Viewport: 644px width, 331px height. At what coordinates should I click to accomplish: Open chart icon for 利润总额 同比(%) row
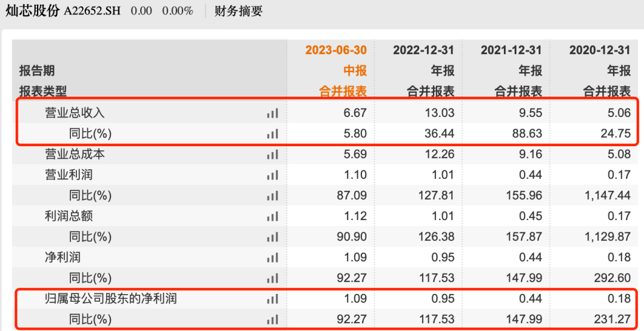(x=273, y=237)
